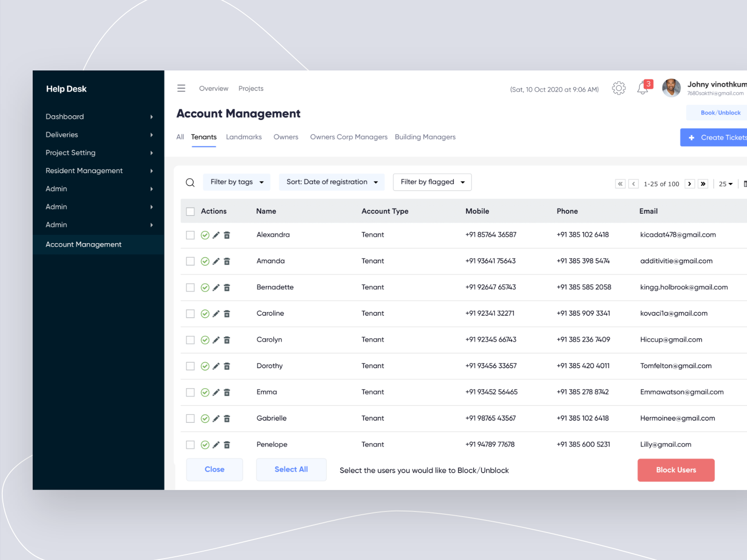Open the Filter by tags dropdown
Viewport: 747px width, 560px height.
(x=236, y=182)
